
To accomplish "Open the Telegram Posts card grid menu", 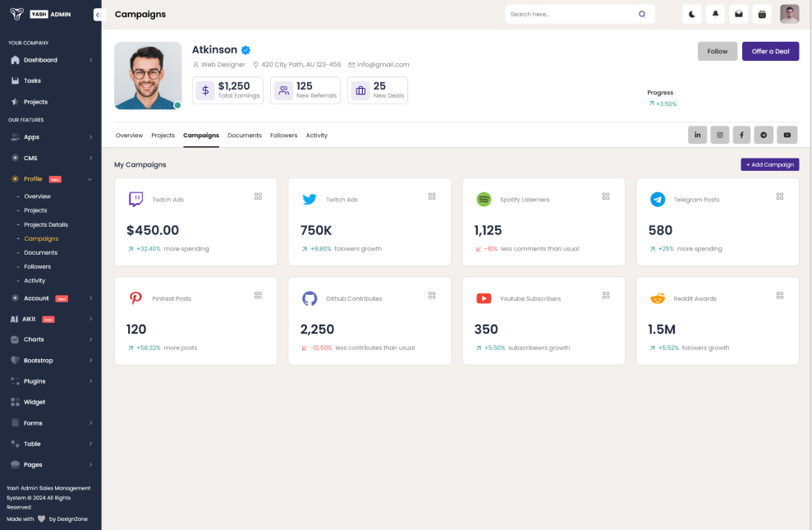I will pos(780,196).
